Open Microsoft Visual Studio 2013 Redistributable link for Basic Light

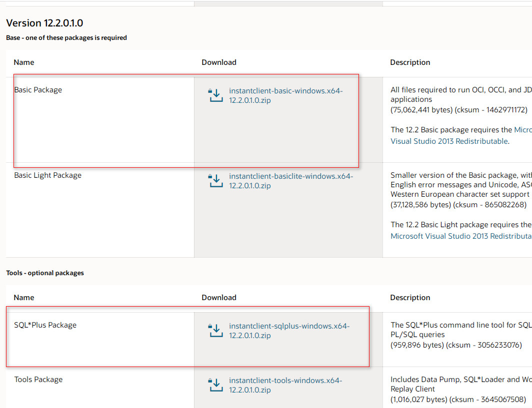click(x=461, y=236)
